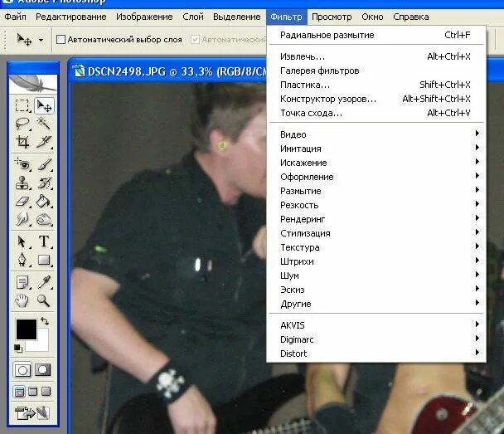Open the Слой menu
The width and height of the screenshot is (504, 434).
(x=193, y=17)
